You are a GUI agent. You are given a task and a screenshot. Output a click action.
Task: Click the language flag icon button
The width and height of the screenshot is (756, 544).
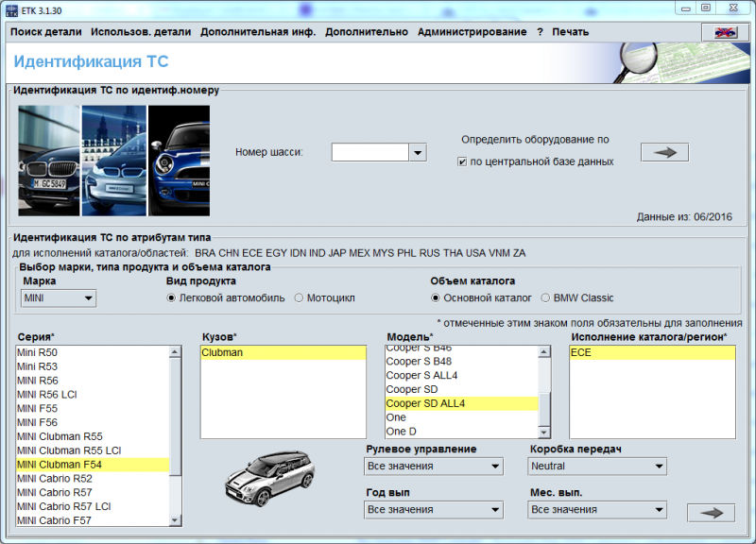pos(726,32)
